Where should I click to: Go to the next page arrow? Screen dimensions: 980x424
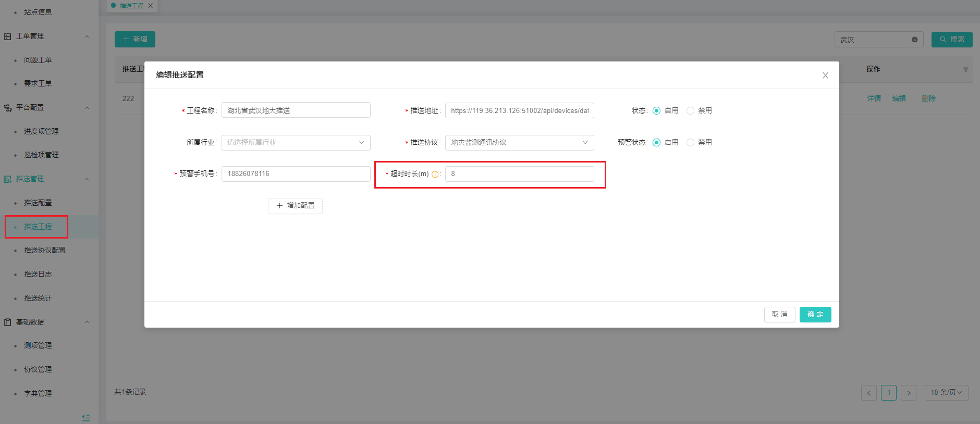pos(909,393)
